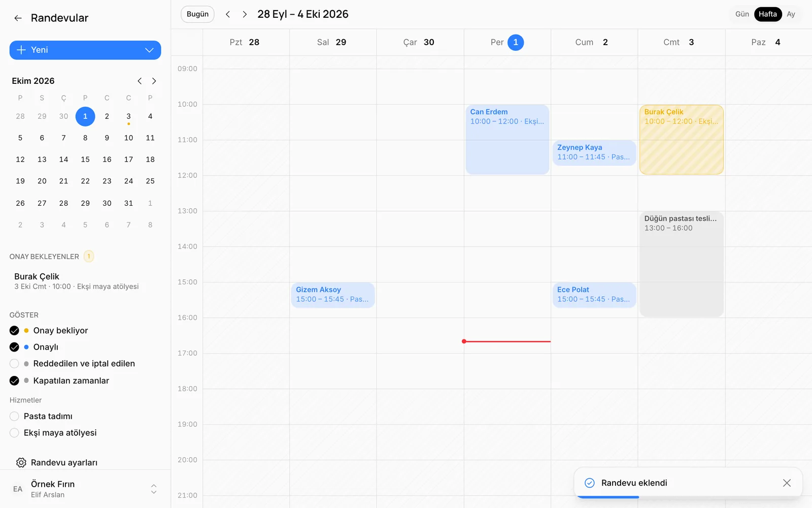The image size is (812, 508).
Task: Click the checkmark icon in the toast
Action: [589, 483]
